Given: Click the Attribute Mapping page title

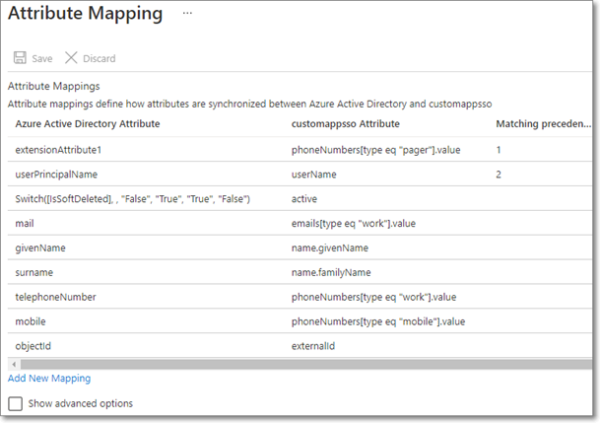Looking at the screenshot, I should tap(85, 13).
